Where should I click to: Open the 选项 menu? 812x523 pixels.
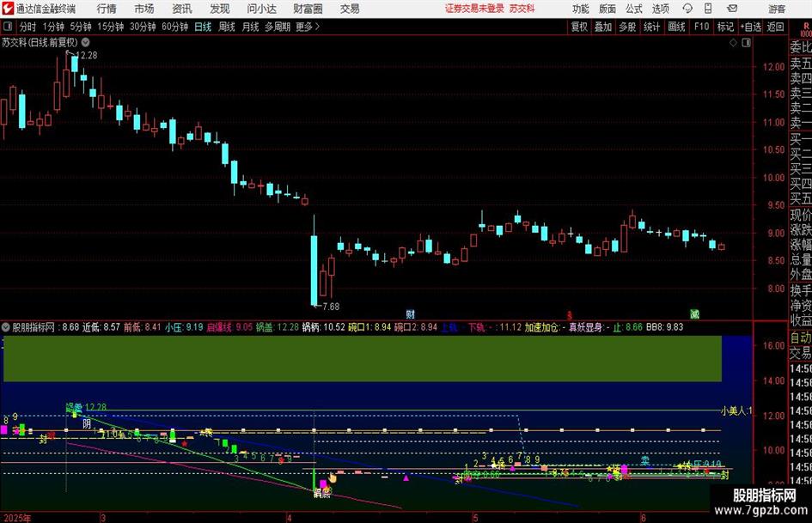[x=660, y=9]
